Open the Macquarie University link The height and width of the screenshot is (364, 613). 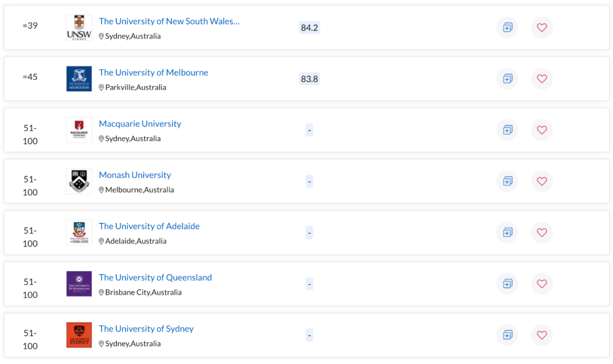coord(140,123)
